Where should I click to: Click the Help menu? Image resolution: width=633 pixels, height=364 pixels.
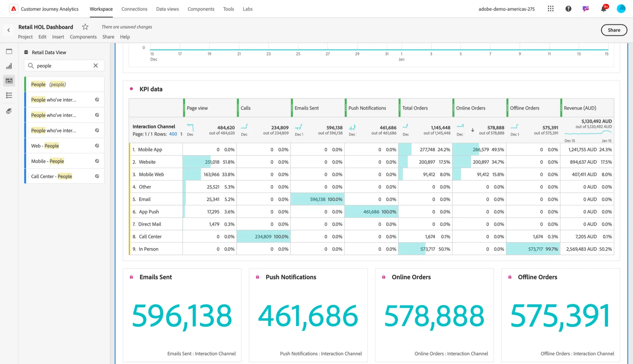pyautogui.click(x=125, y=37)
